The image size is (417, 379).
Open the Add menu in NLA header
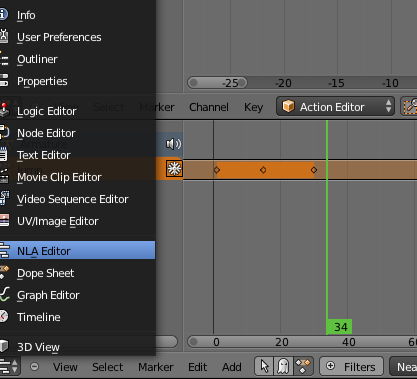pos(232,367)
